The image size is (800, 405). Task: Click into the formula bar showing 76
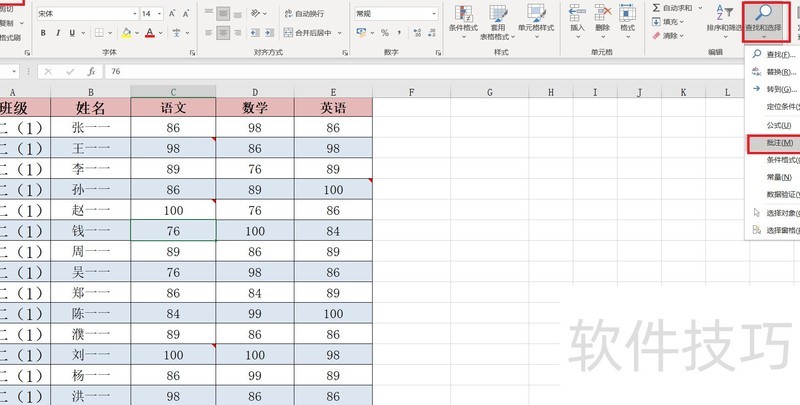423,71
